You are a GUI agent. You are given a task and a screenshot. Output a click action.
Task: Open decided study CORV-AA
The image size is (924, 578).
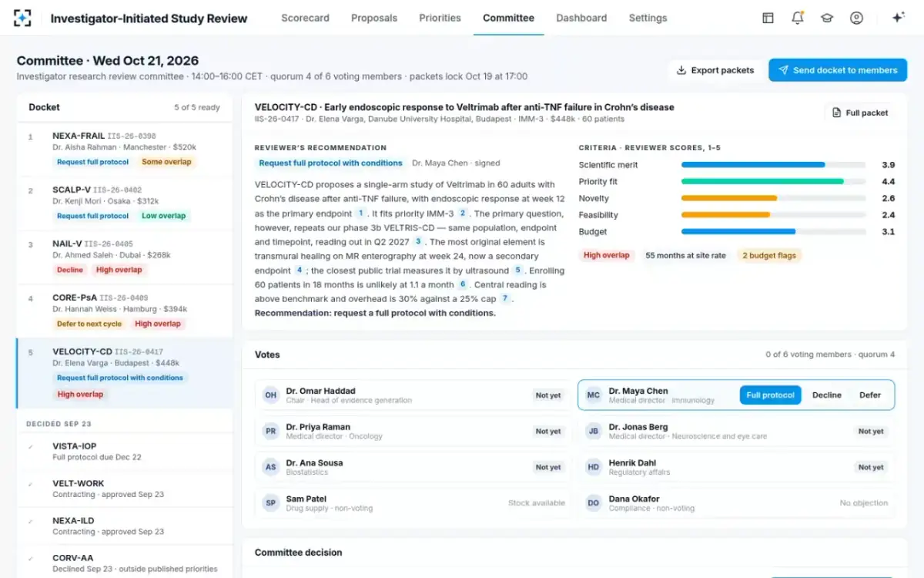124,563
